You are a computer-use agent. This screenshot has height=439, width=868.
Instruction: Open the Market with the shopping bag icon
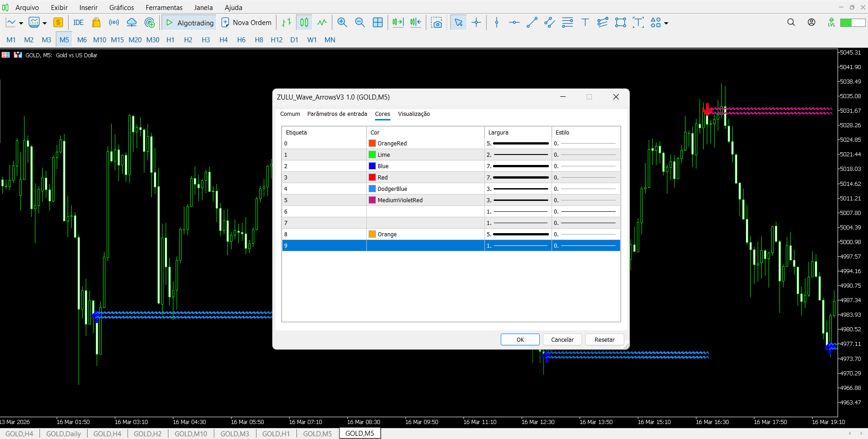(96, 22)
